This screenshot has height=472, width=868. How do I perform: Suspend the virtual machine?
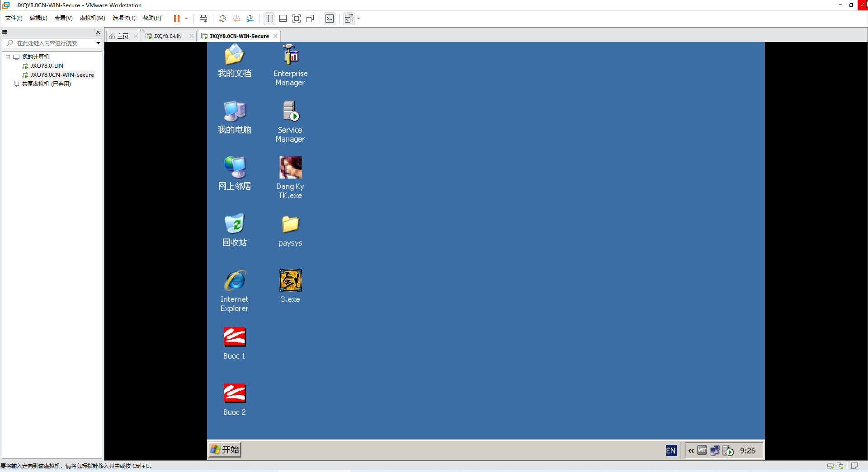coord(176,19)
